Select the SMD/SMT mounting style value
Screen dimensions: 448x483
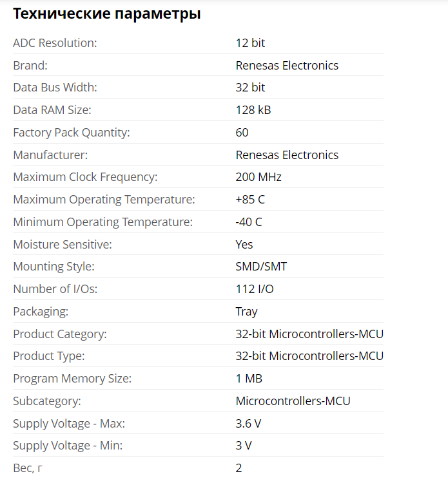point(260,267)
